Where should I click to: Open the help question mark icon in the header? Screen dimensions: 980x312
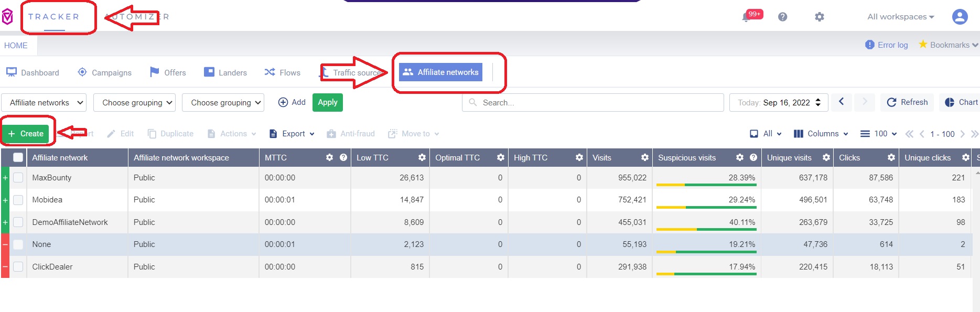coord(782,17)
